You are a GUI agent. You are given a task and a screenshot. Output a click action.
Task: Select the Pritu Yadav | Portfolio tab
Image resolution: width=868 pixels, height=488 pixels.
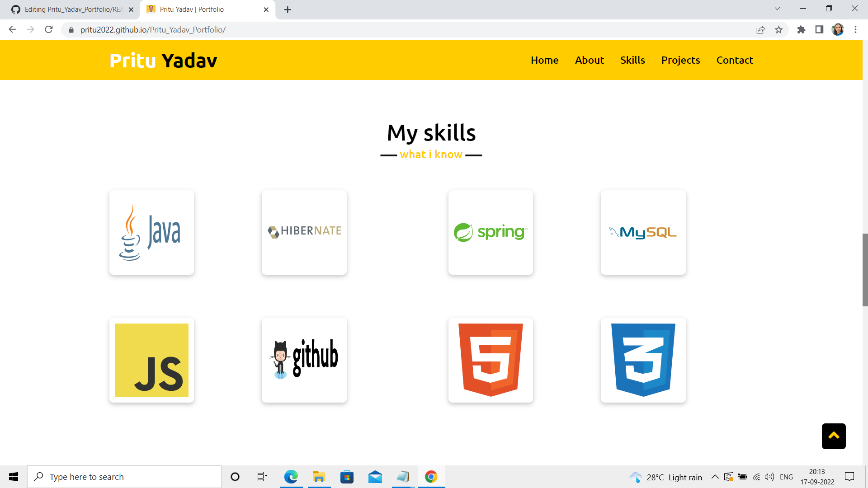click(x=208, y=9)
